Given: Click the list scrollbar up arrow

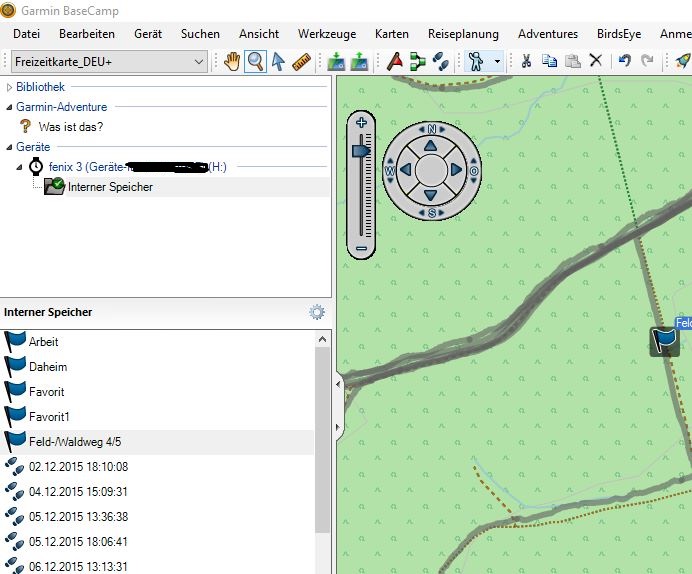Looking at the screenshot, I should 322,339.
